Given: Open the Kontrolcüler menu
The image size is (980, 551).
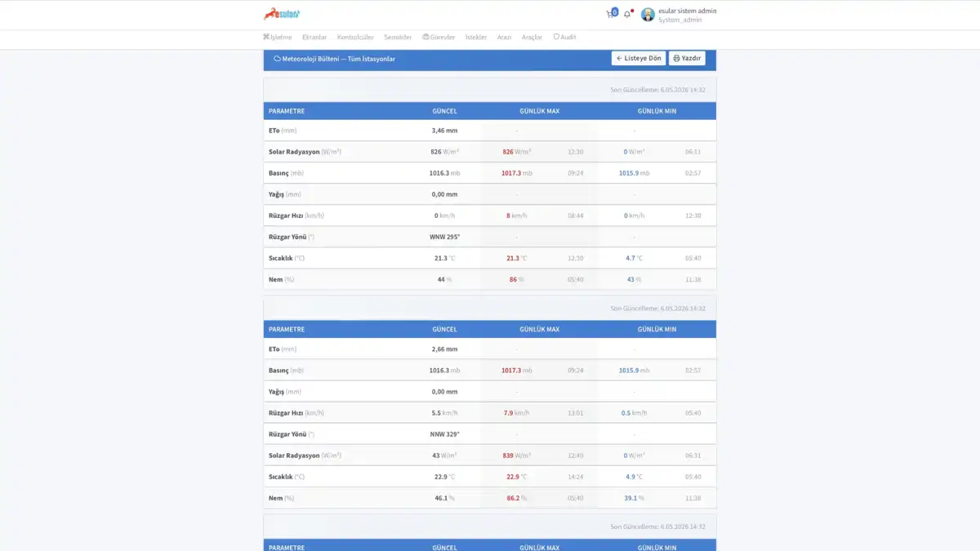Looking at the screenshot, I should [355, 38].
